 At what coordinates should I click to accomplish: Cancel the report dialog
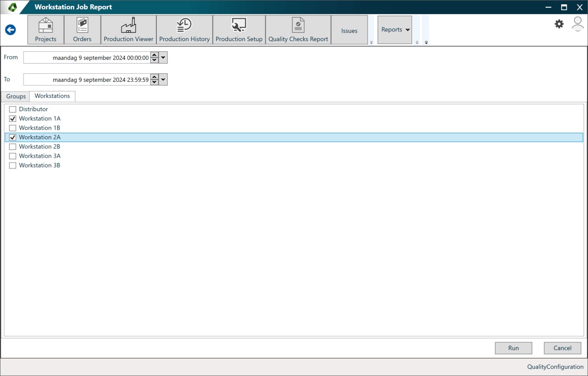(x=563, y=348)
